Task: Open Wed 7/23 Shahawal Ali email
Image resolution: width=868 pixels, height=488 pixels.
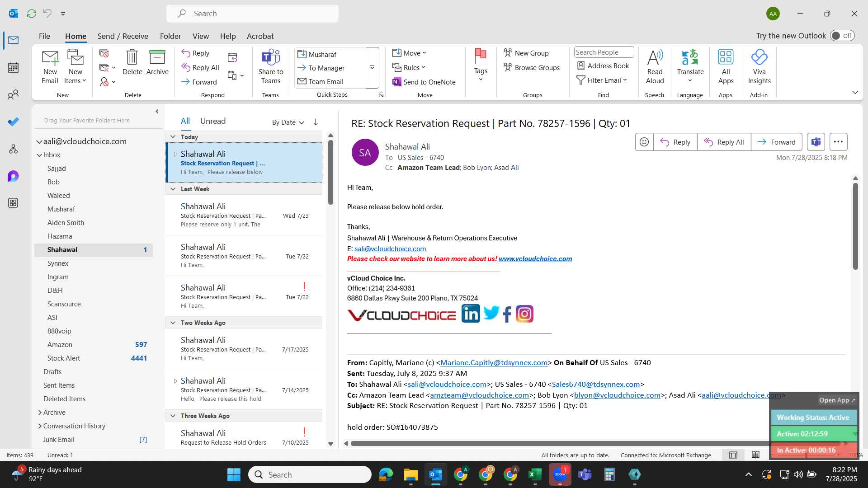Action: pos(244,215)
